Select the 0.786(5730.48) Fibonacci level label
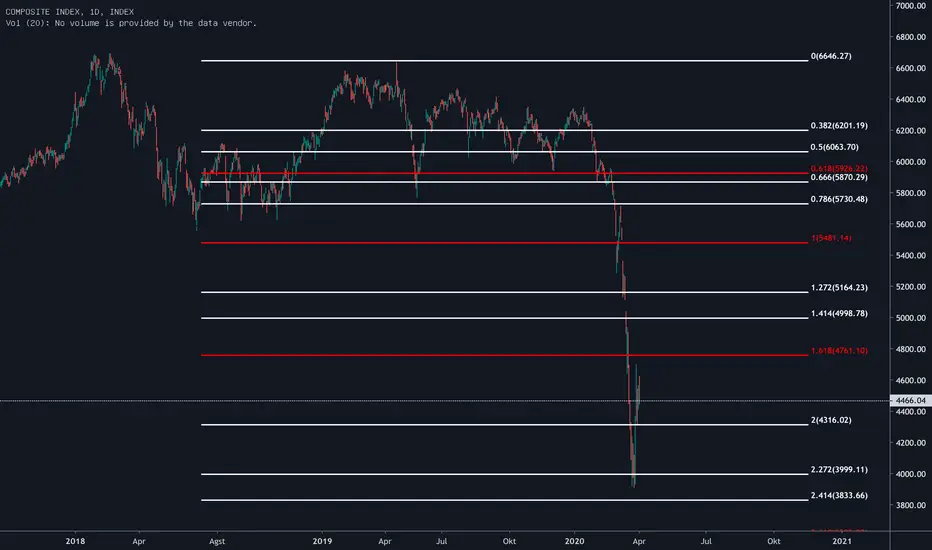The height and width of the screenshot is (550, 932). click(839, 199)
